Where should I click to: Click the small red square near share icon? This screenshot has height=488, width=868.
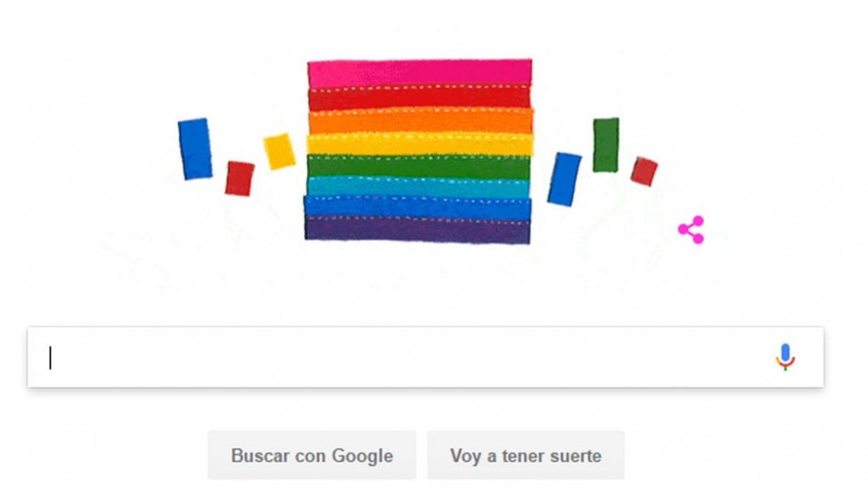click(x=644, y=171)
